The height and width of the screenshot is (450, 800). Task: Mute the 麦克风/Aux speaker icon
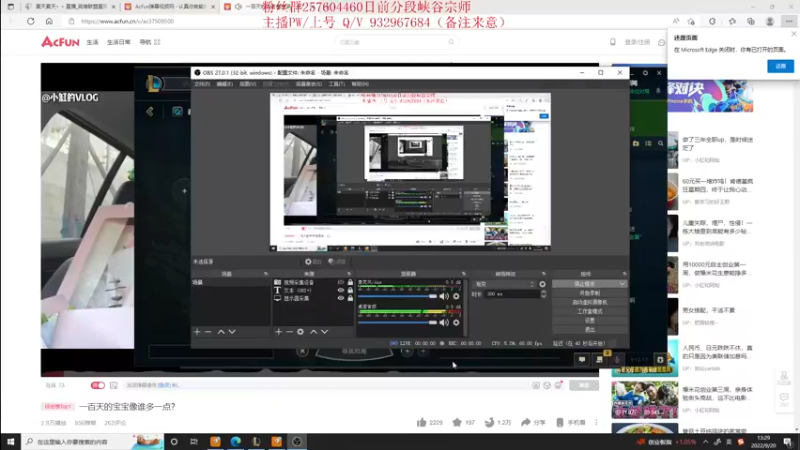(444, 296)
